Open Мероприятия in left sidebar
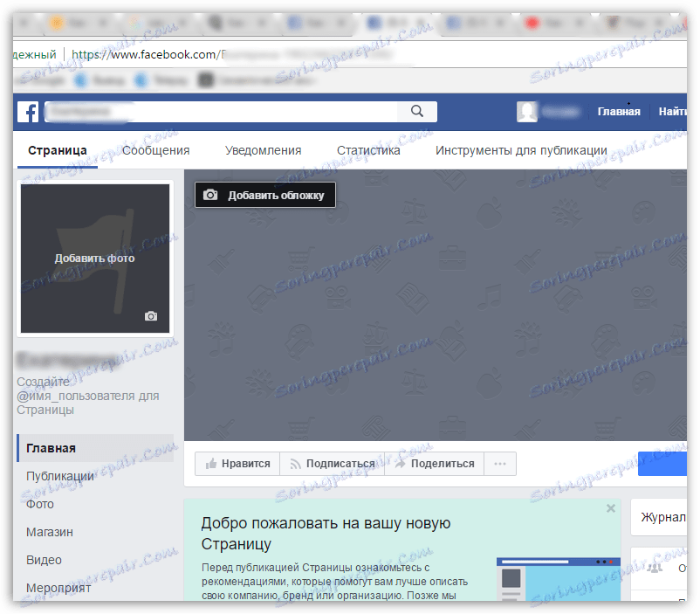This screenshot has width=700, height=614. (x=58, y=588)
